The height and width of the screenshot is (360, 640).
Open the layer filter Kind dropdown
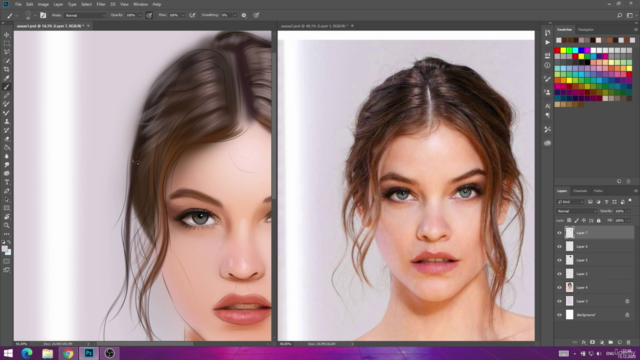pyautogui.click(x=571, y=202)
